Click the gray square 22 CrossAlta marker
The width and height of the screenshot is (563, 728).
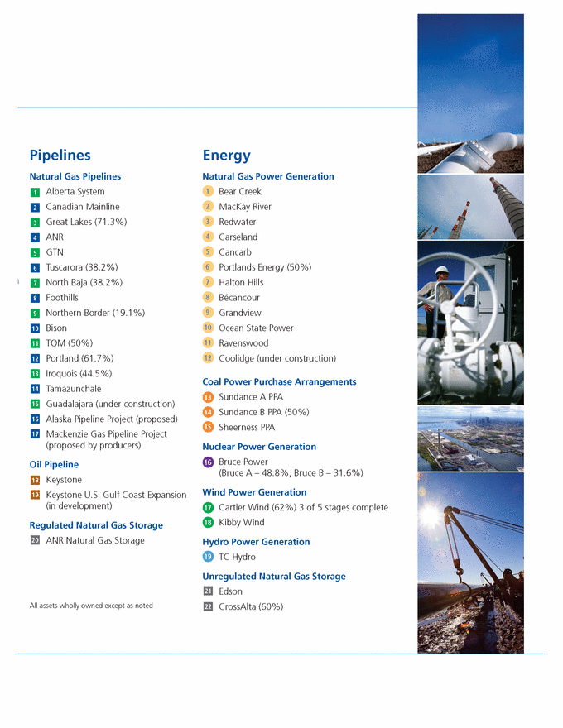pyautogui.click(x=208, y=606)
